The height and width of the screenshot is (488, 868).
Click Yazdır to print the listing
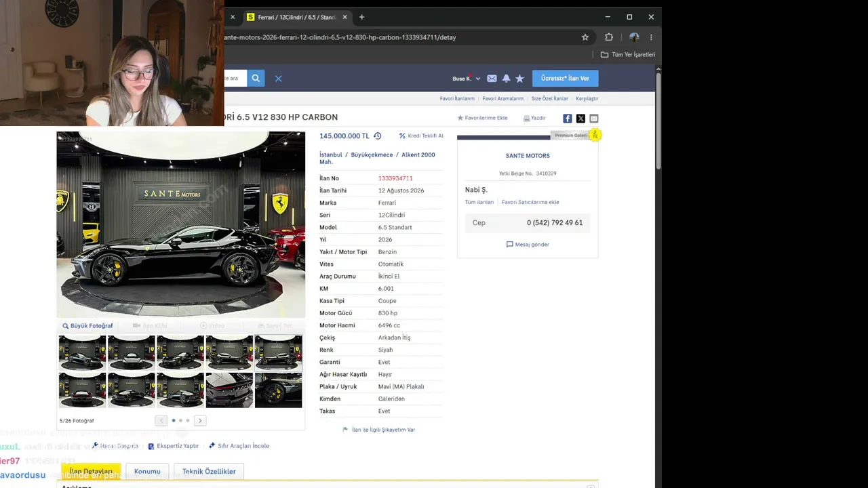tap(534, 118)
